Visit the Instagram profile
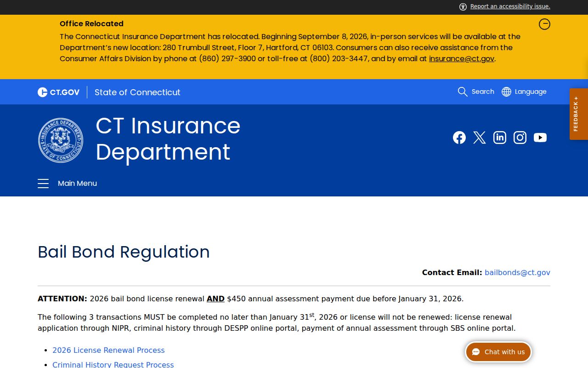The height and width of the screenshot is (368, 588). coord(520,138)
